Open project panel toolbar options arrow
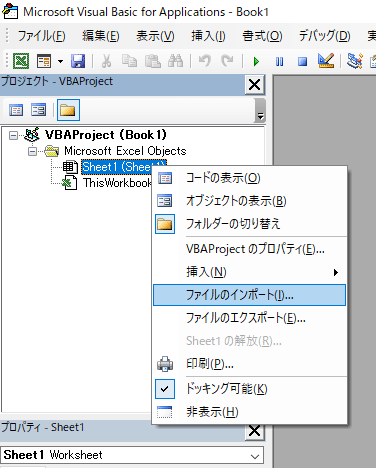This screenshot has height=468, width=376. (260, 115)
